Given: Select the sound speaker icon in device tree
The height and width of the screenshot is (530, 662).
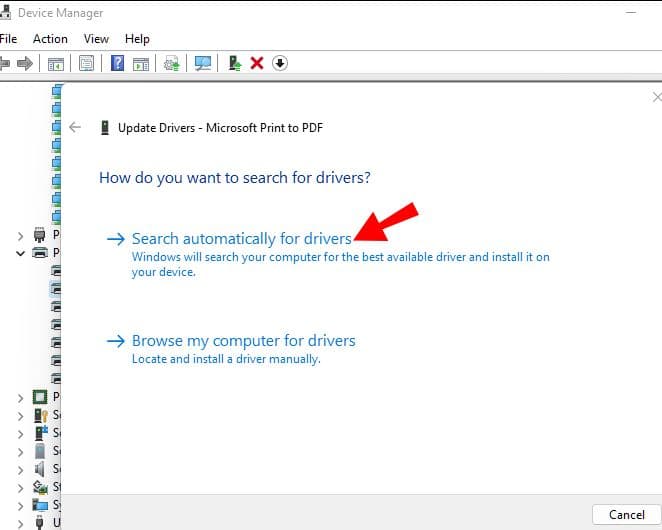Looking at the screenshot, I should 40,469.
